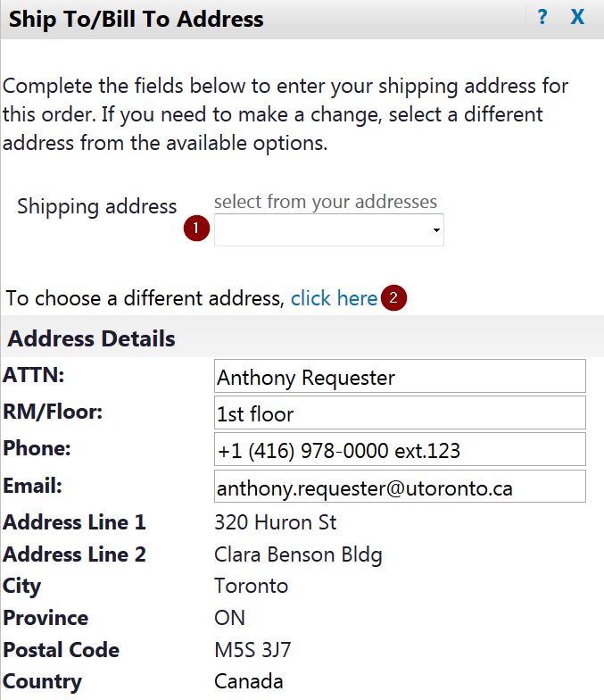Image resolution: width=604 pixels, height=700 pixels.
Task: Click the red number 2 marker badge
Action: pos(393,298)
